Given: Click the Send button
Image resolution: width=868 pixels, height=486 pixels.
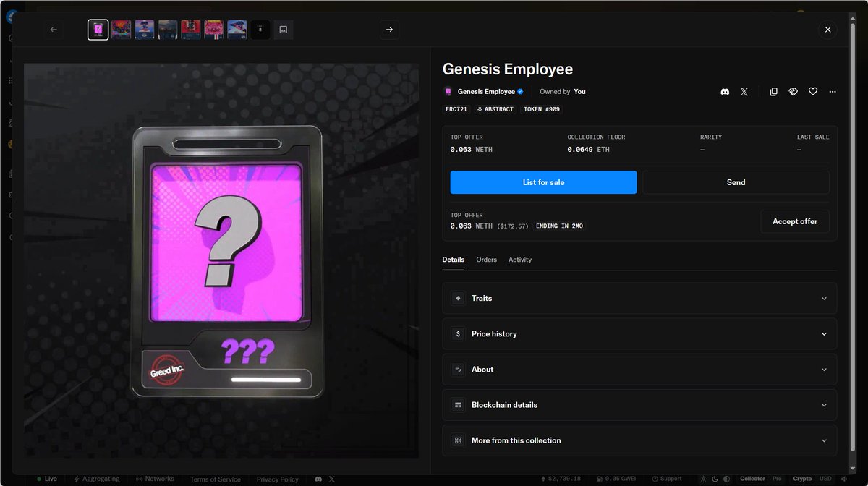Looking at the screenshot, I should [x=736, y=182].
